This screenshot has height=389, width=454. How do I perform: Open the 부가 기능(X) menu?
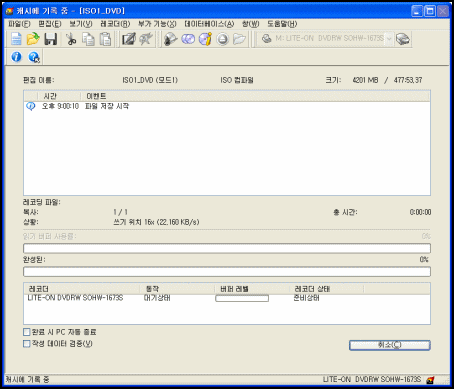point(157,24)
